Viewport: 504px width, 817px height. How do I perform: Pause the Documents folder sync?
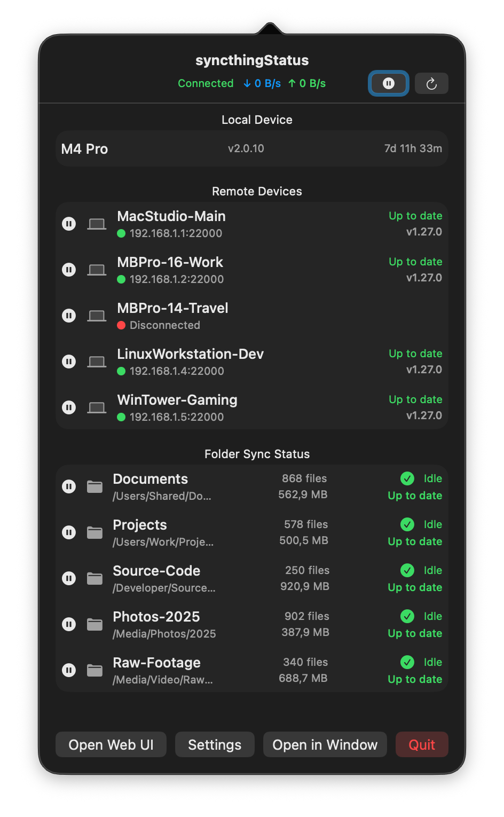pos(69,486)
